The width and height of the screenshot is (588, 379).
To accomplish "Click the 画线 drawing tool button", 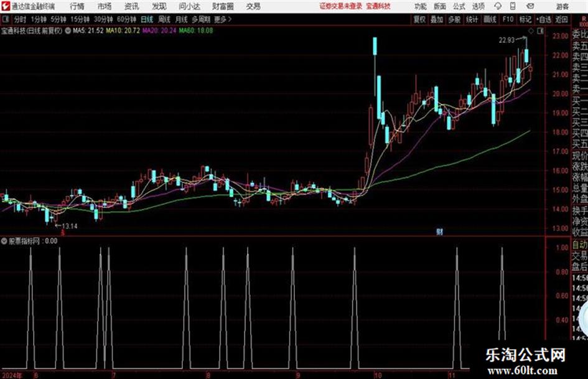I will coord(490,19).
